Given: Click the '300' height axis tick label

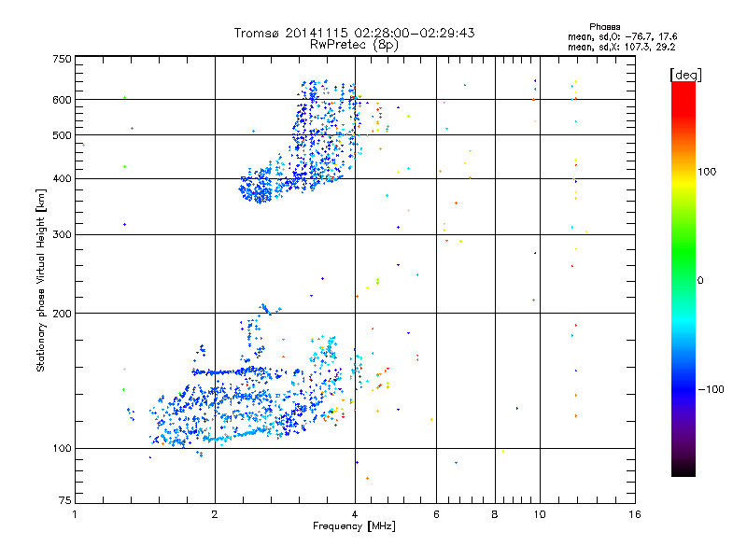Looking at the screenshot, I should (62, 235).
